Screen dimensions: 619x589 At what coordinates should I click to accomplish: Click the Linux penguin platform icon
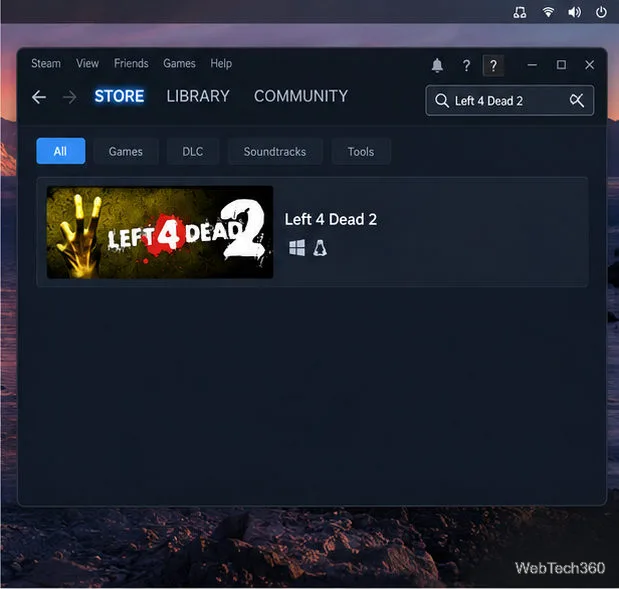coord(320,248)
